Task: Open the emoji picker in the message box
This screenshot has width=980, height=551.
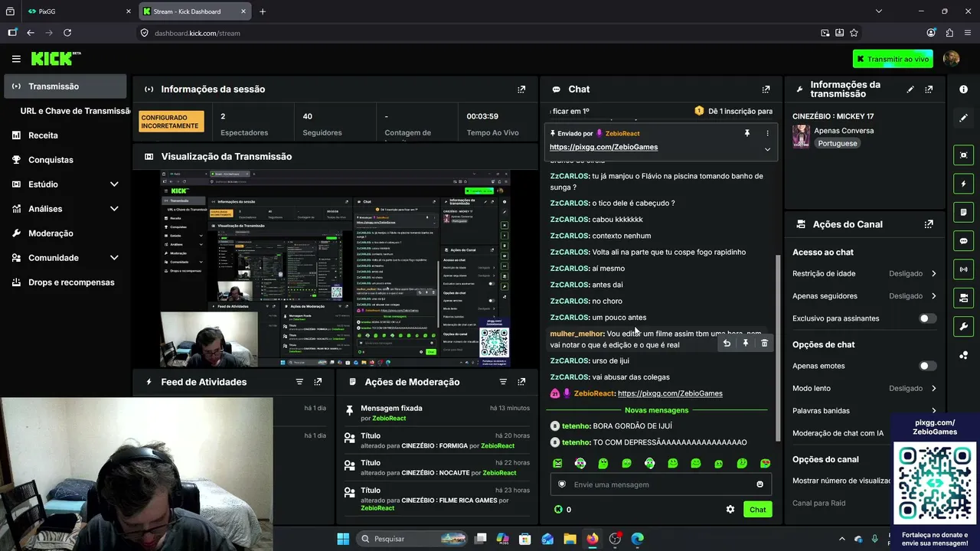Action: (x=759, y=484)
